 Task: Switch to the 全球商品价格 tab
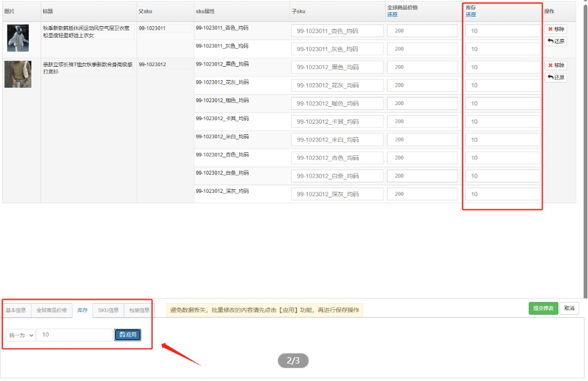51,310
